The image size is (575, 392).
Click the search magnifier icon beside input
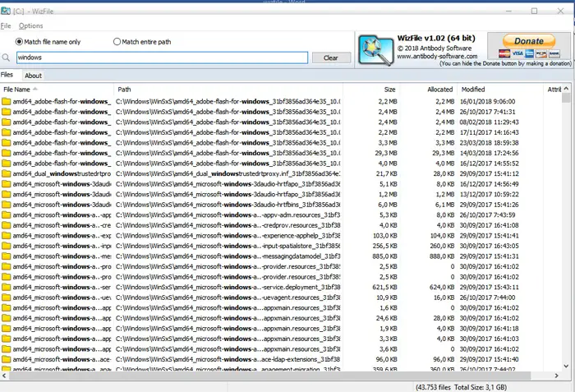[x=6, y=58]
